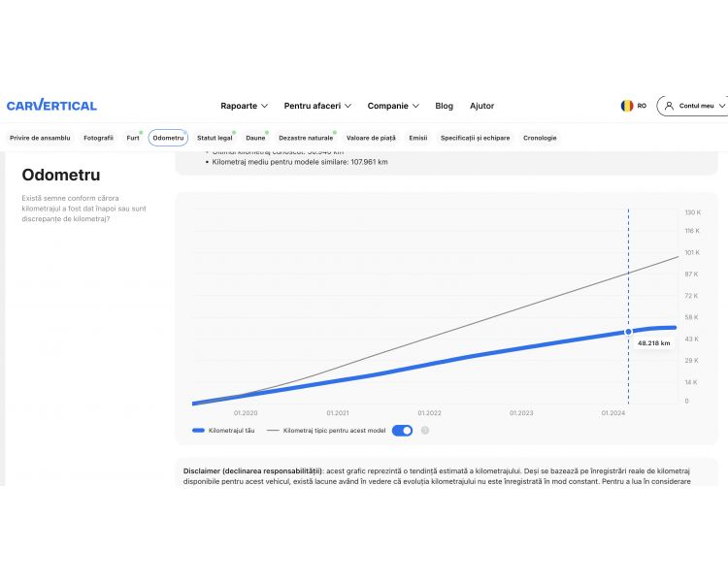Open the Ajutor help link
728x582 pixels.
point(481,106)
